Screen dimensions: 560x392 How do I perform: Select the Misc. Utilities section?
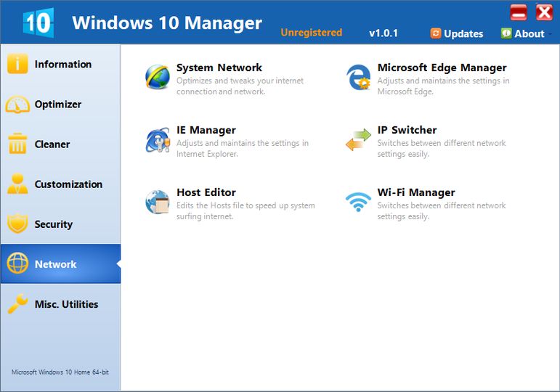[60, 304]
